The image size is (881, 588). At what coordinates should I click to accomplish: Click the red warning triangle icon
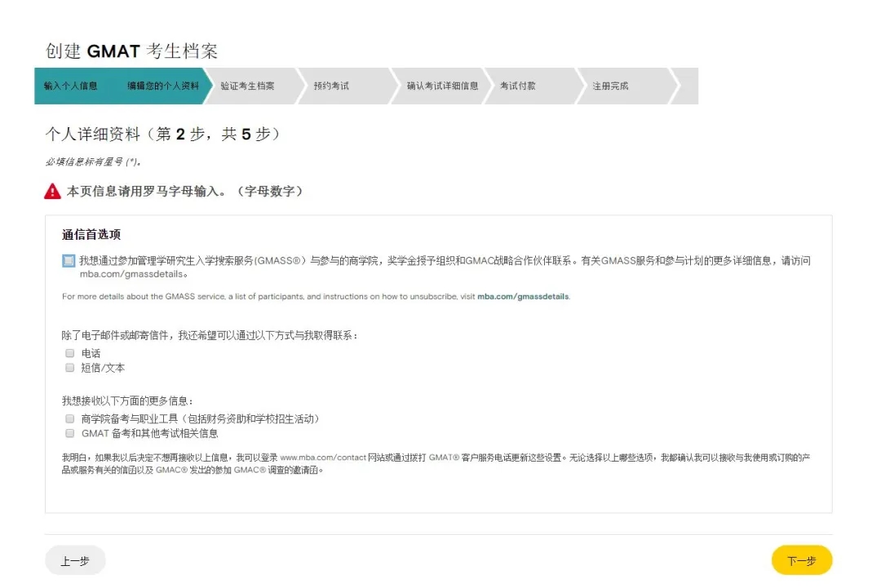(x=52, y=192)
